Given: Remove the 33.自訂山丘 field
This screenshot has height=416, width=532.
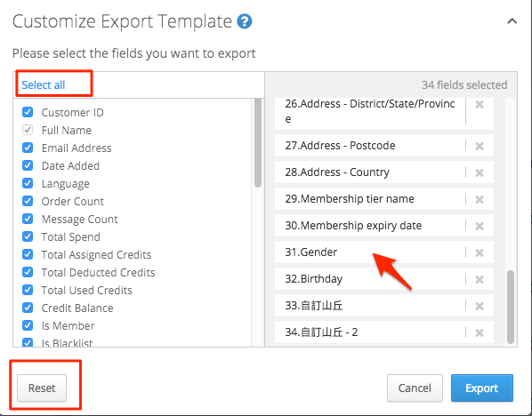Looking at the screenshot, I should coord(480,306).
